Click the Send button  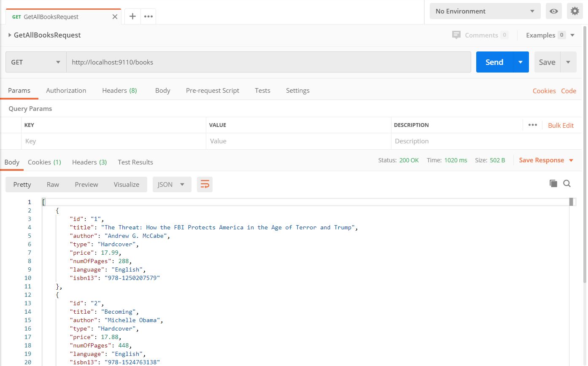pos(494,62)
